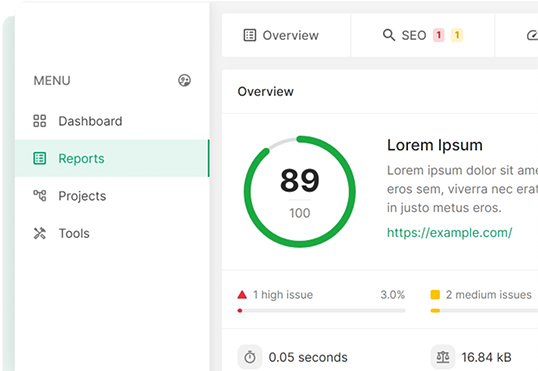538x371 pixels.
Task: Click the Overview tab list icon
Action: [250, 35]
